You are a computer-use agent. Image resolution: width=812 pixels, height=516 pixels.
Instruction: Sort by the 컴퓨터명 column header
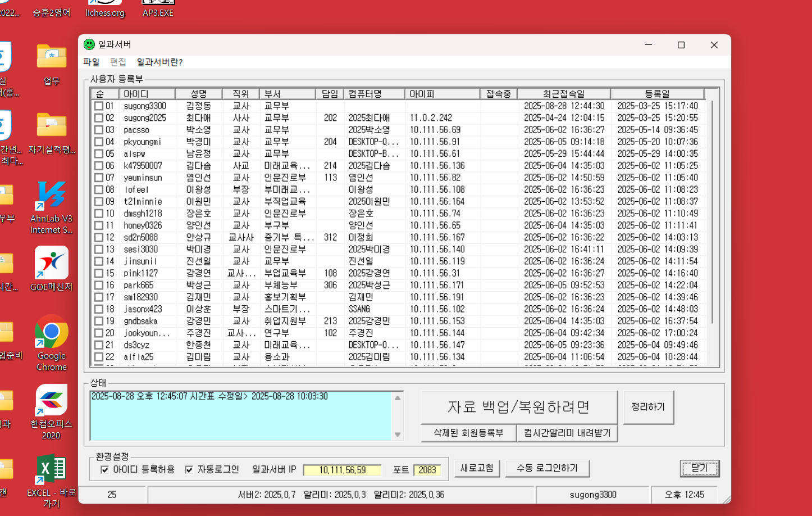(375, 94)
